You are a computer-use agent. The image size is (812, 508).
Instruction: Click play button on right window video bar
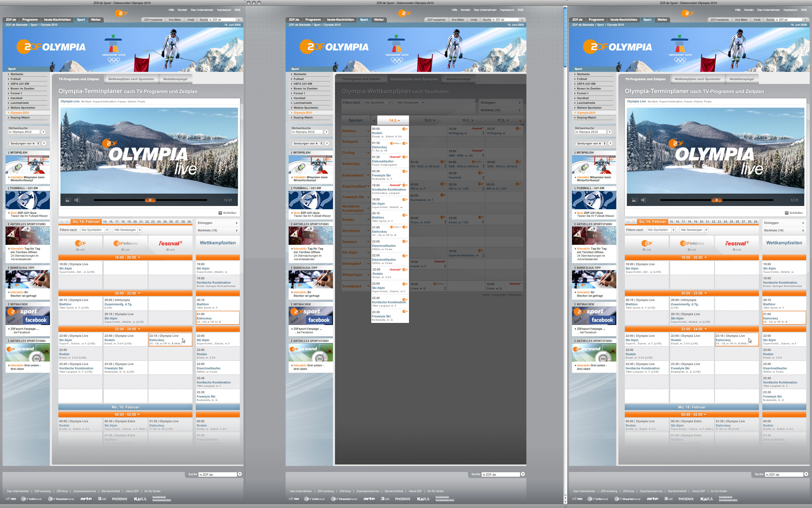click(x=716, y=200)
